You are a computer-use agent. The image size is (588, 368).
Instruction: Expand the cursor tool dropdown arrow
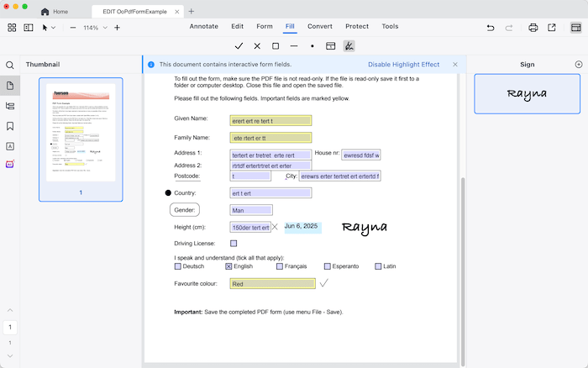[x=54, y=28]
